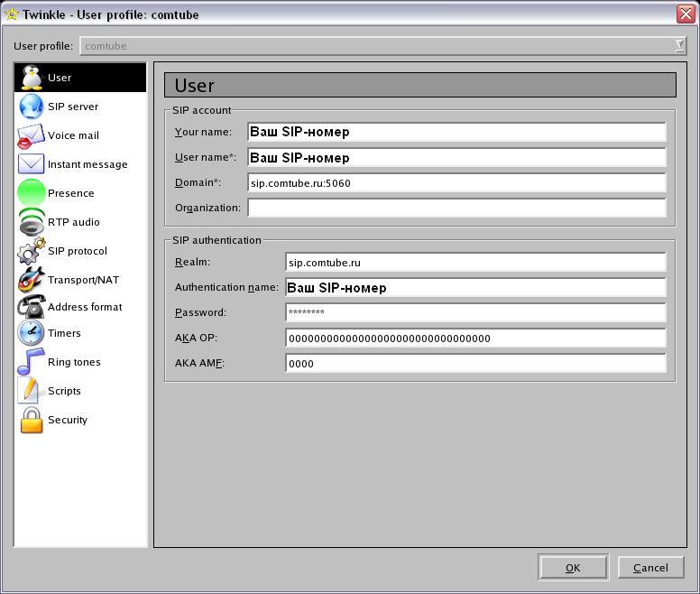Confirm settings with OK button
The image size is (700, 594).
573,568
